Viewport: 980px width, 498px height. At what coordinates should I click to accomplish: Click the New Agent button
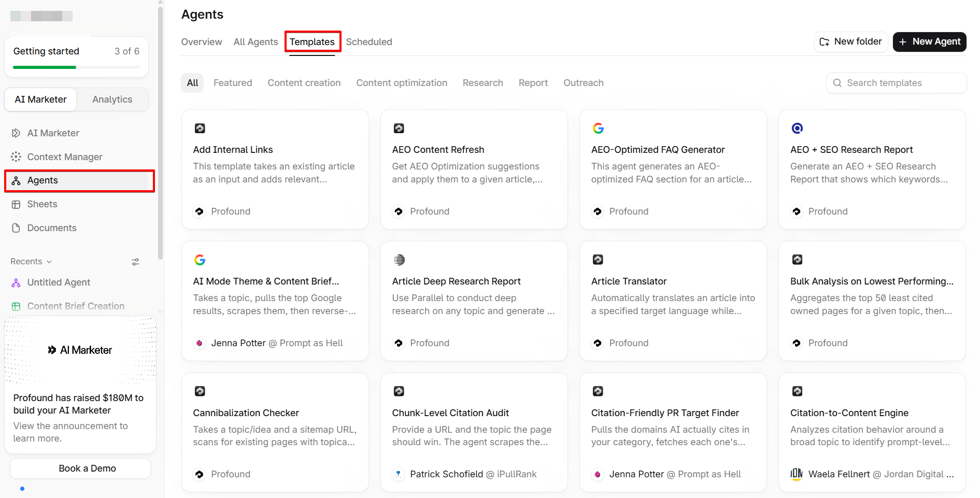tap(930, 41)
